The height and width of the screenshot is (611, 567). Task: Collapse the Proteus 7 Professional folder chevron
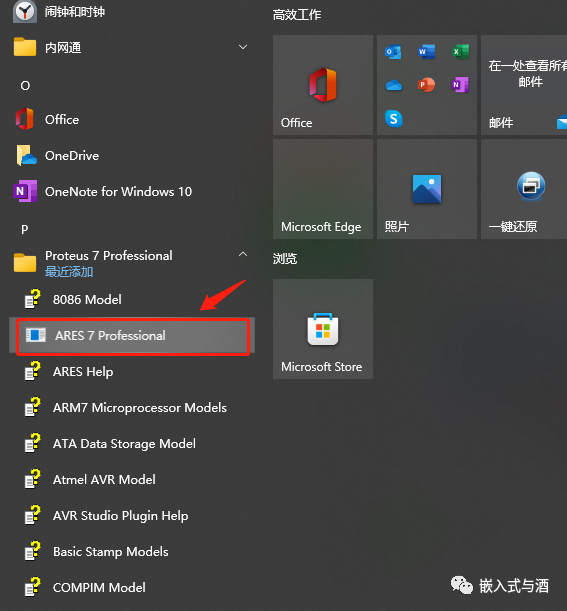pyautogui.click(x=243, y=254)
